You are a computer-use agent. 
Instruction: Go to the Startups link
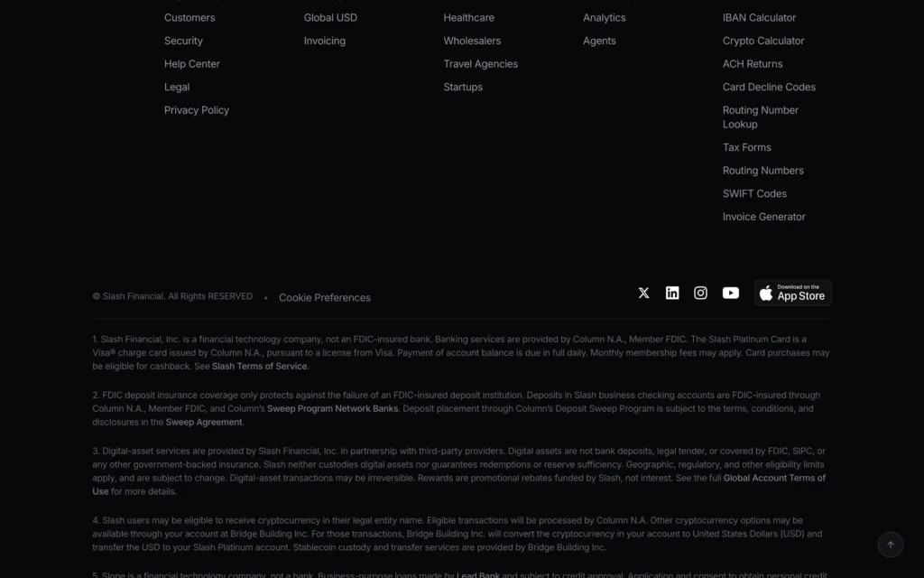pos(463,88)
